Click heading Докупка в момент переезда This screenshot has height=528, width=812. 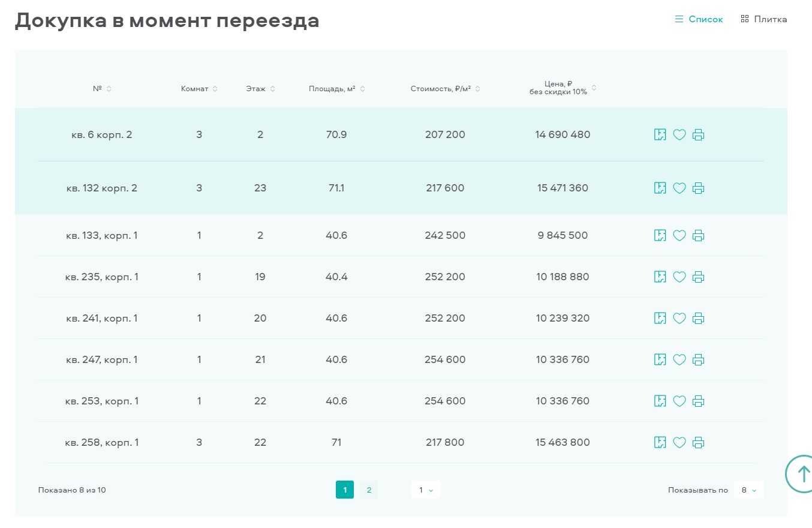(167, 20)
